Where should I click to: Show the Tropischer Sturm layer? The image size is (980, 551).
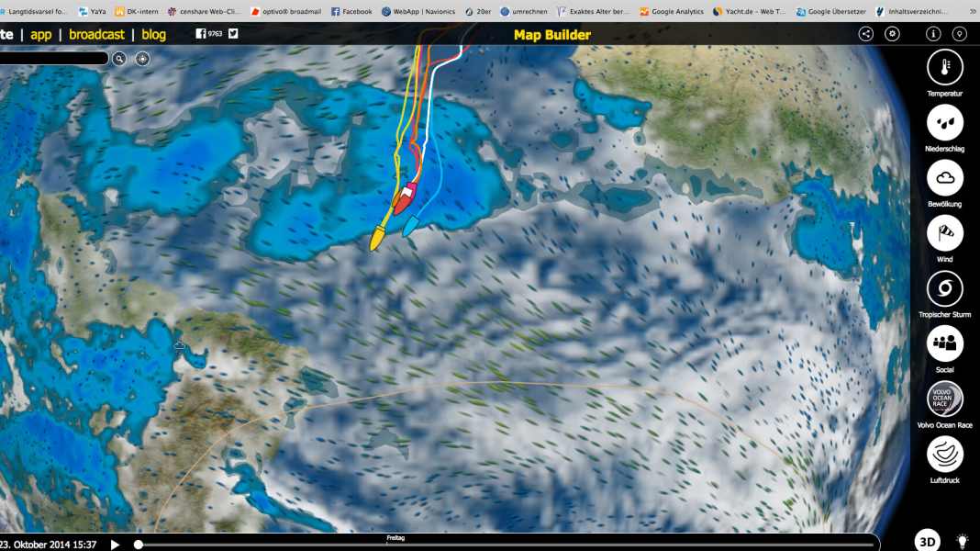[x=944, y=288]
